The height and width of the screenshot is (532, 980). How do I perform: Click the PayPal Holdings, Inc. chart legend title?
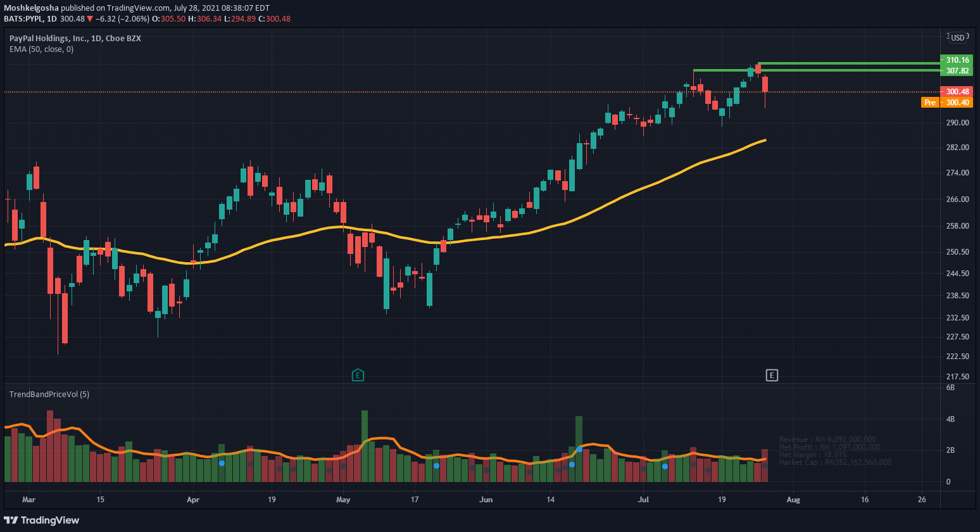click(x=75, y=38)
